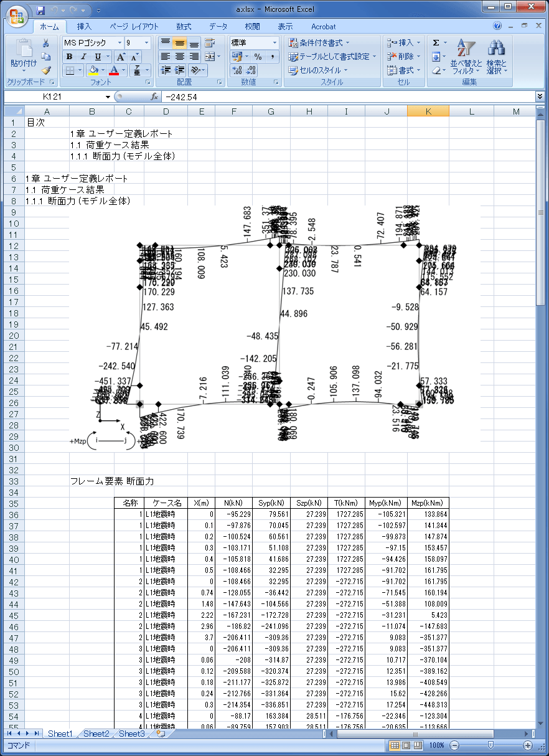Toggle top vertical alignment
The height and width of the screenshot is (756, 549).
pyautogui.click(x=165, y=43)
